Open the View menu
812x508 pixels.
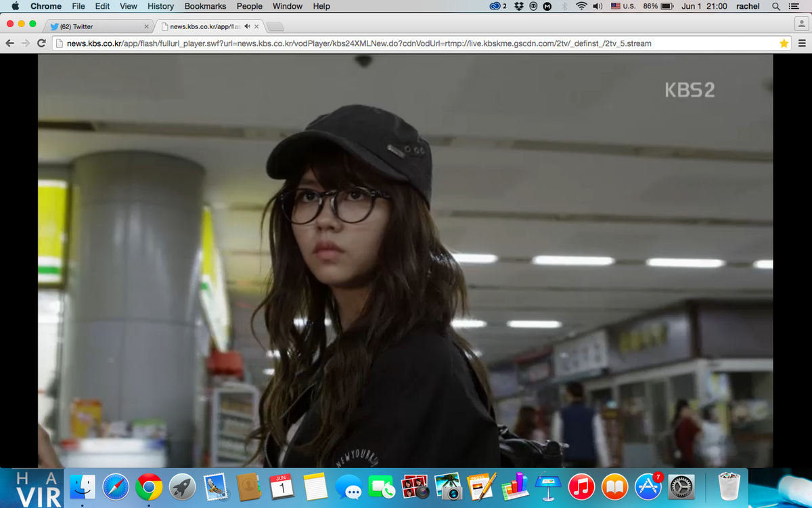tap(129, 6)
